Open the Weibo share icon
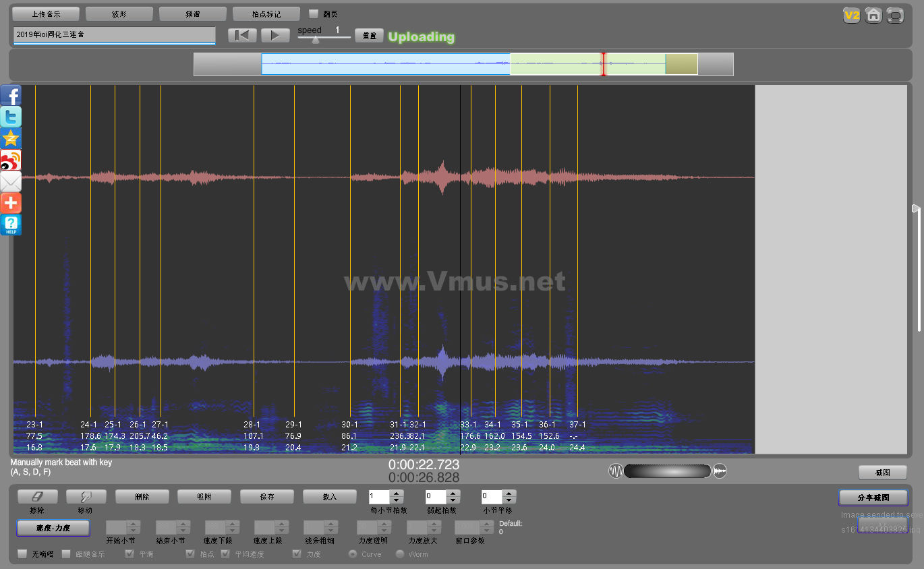This screenshot has height=569, width=924. click(x=11, y=160)
